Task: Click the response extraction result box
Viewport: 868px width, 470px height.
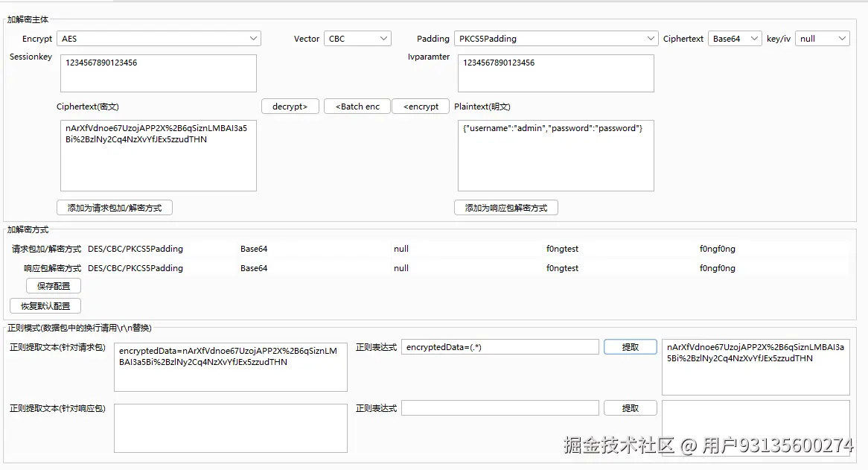Action: click(756, 428)
